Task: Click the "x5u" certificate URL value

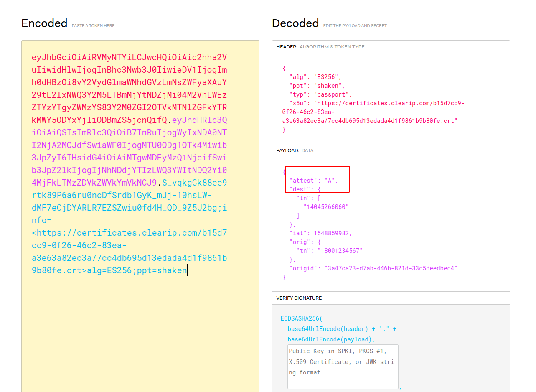Action: pos(373,112)
